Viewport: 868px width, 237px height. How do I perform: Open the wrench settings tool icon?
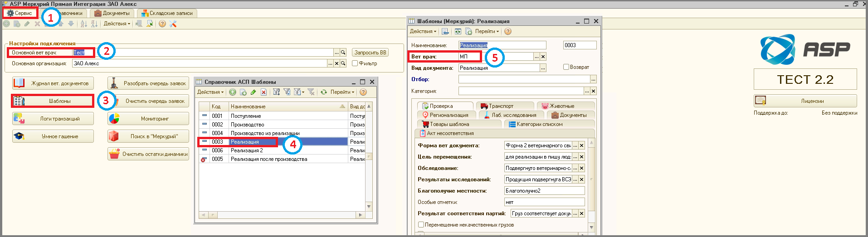coord(173,24)
